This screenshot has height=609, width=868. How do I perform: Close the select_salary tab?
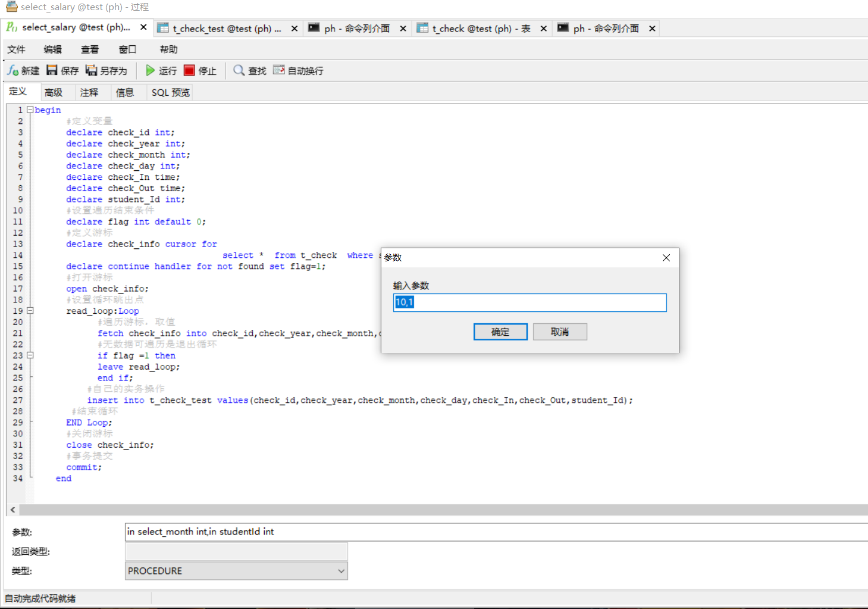pos(143,27)
